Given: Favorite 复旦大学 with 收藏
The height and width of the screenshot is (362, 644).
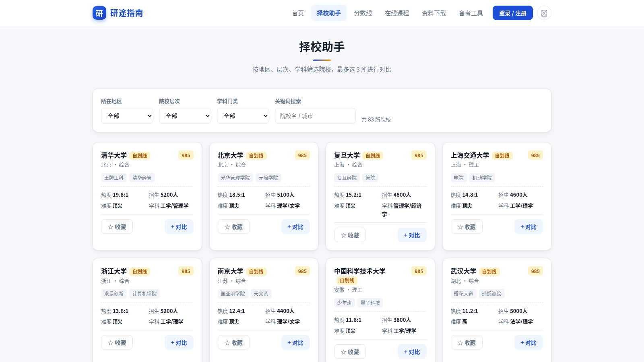Looking at the screenshot, I should coord(350,235).
